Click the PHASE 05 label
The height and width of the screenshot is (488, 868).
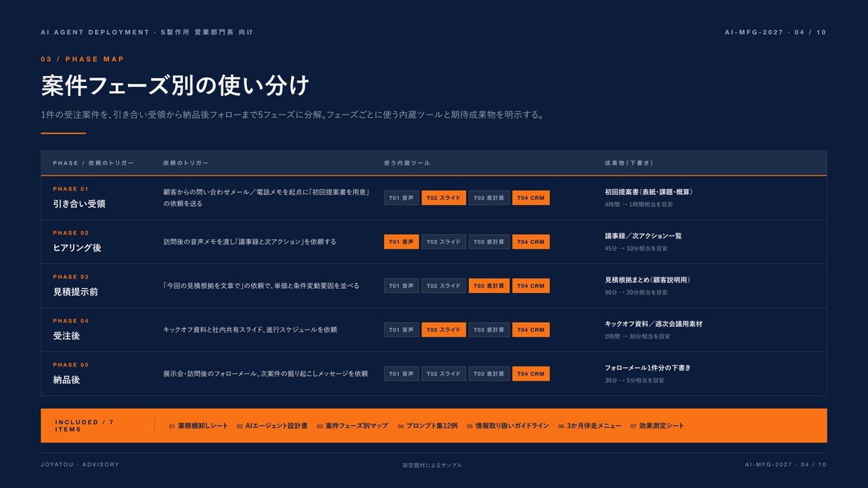[70, 366]
